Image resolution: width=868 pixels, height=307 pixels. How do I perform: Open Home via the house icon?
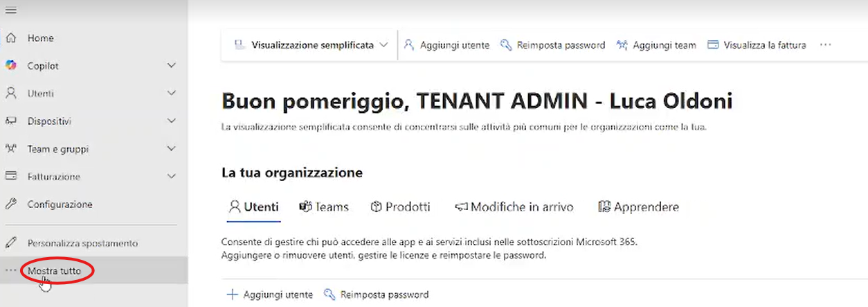(x=11, y=38)
